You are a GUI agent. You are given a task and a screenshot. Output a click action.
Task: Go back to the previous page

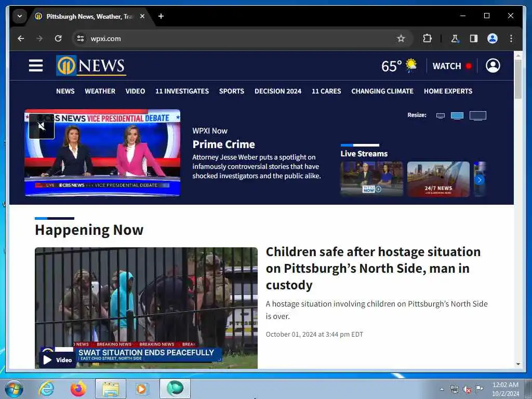(x=21, y=38)
